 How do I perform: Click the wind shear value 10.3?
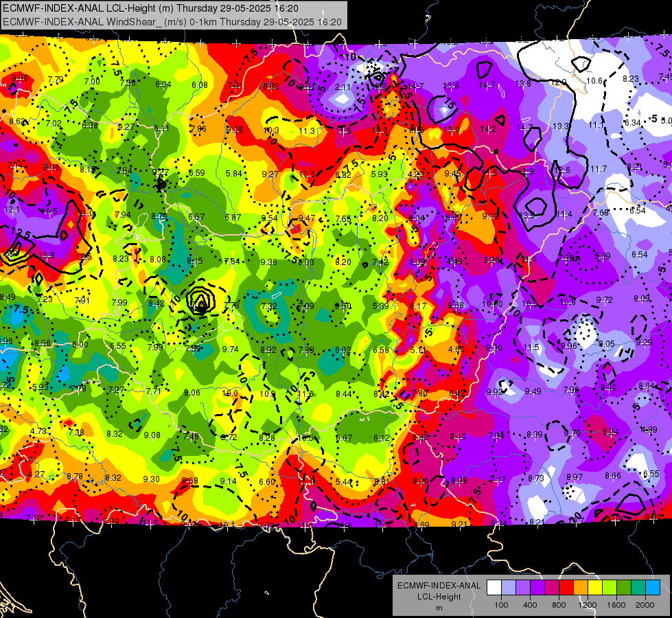click(x=271, y=130)
